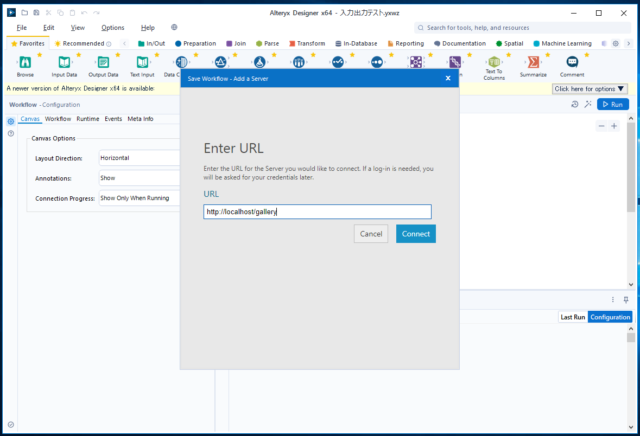Switch to the Recommended tools tab
Screen dimensions: 640x436
click(x=83, y=43)
